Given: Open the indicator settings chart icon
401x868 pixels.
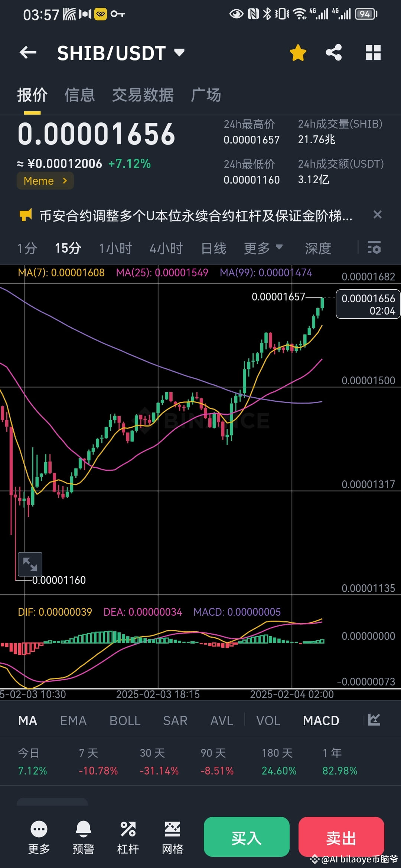Looking at the screenshot, I should [x=374, y=720].
